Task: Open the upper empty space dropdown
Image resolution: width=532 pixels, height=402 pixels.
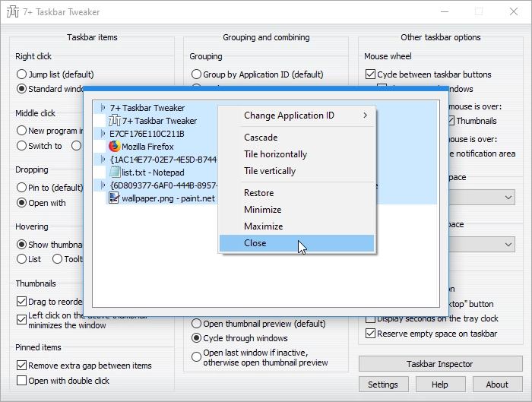Action: point(482,198)
